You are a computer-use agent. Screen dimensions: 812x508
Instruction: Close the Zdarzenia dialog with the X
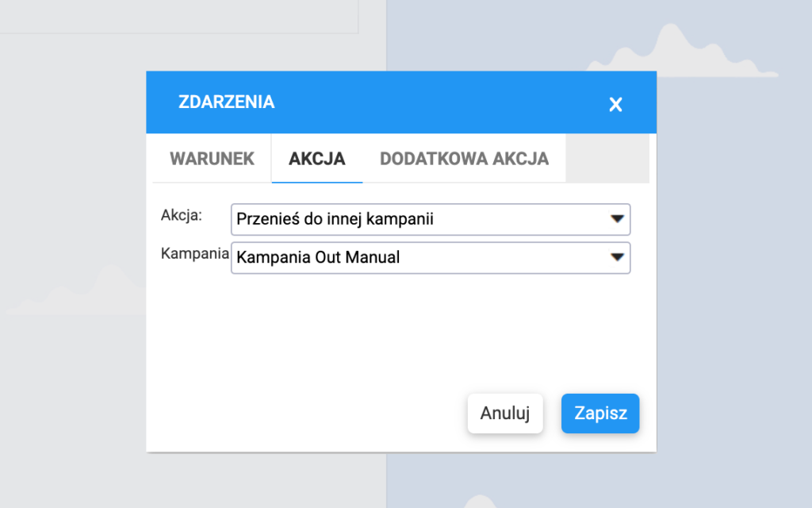[615, 104]
